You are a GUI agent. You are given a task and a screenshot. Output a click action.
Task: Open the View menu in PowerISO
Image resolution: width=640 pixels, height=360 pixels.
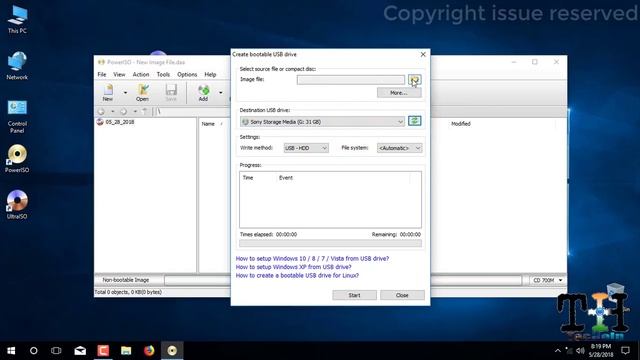119,74
